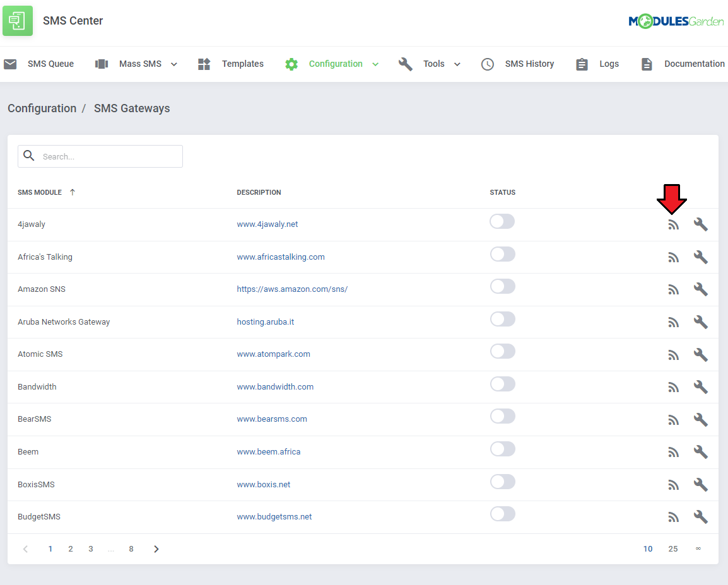Open www.africastalking.com link
This screenshot has width=728, height=585.
pos(281,257)
